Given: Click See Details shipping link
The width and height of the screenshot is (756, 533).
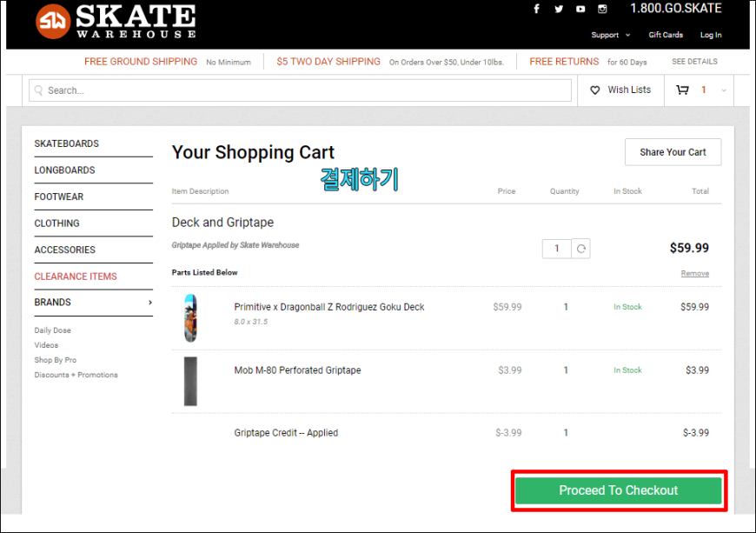Looking at the screenshot, I should [694, 61].
